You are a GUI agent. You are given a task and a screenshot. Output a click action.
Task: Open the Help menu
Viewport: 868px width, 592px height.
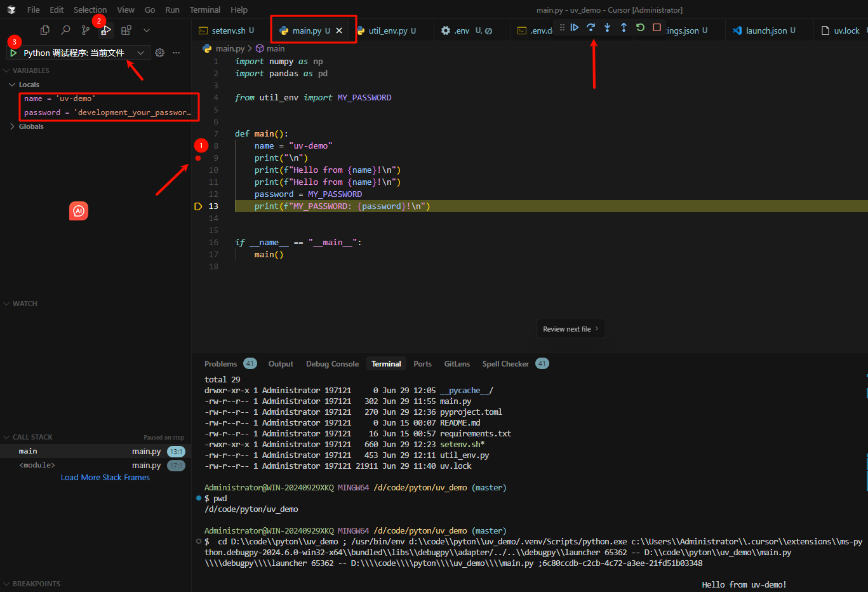[239, 10]
